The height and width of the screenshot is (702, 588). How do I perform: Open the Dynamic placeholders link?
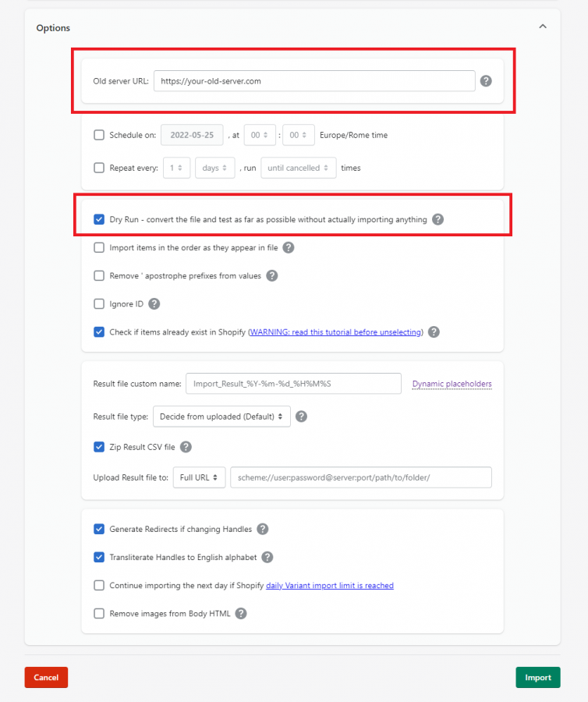tap(452, 384)
